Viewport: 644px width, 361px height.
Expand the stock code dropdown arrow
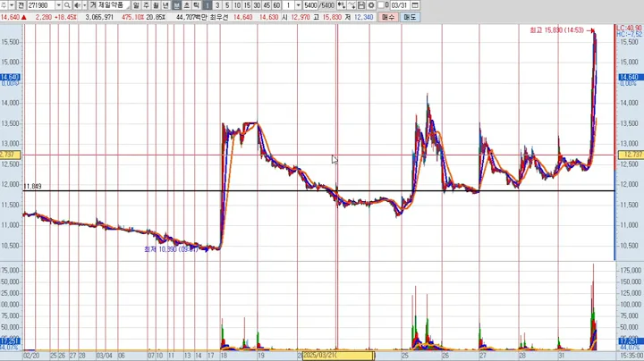coord(58,5)
